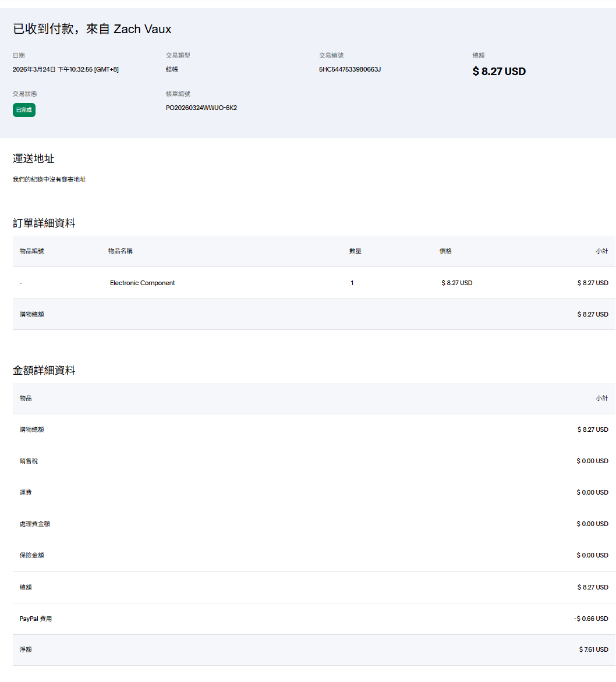Click the green 已完成 status badge
Screen dimensions: 616x682
click(x=24, y=110)
